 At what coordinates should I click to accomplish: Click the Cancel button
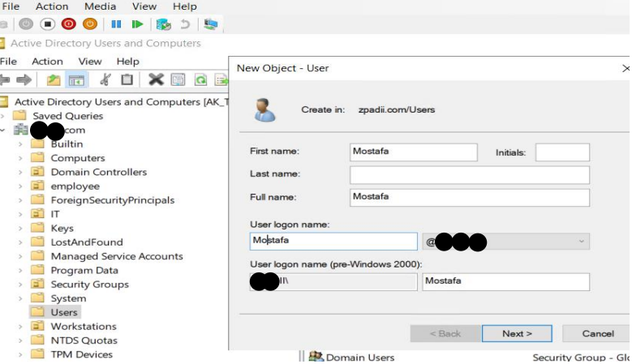[x=597, y=334]
